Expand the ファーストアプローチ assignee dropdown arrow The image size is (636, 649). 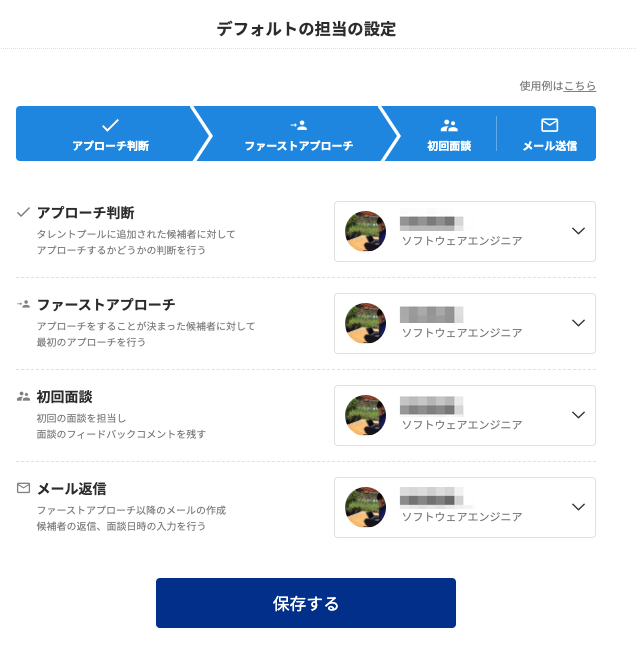578,323
